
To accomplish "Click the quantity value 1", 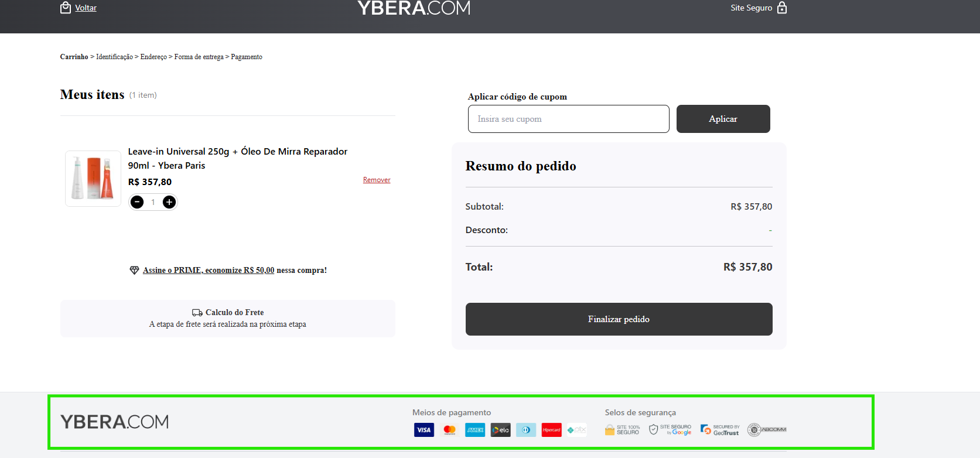I will click(153, 202).
